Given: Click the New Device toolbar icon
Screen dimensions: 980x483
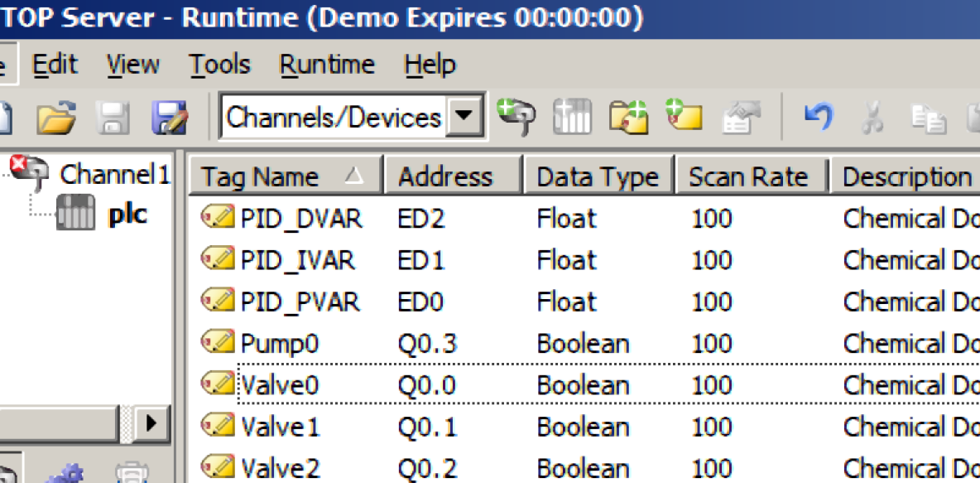Looking at the screenshot, I should pyautogui.click(x=572, y=117).
